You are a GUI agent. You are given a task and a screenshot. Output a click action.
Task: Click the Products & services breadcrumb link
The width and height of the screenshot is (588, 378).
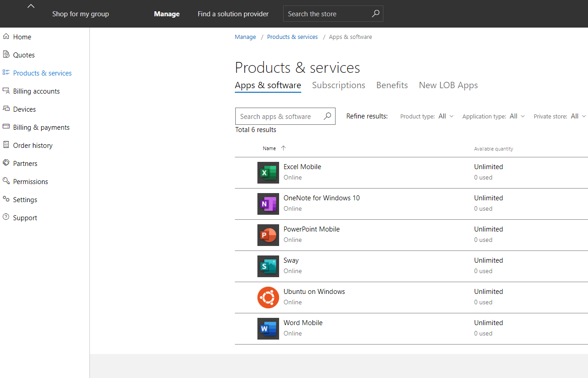click(292, 37)
